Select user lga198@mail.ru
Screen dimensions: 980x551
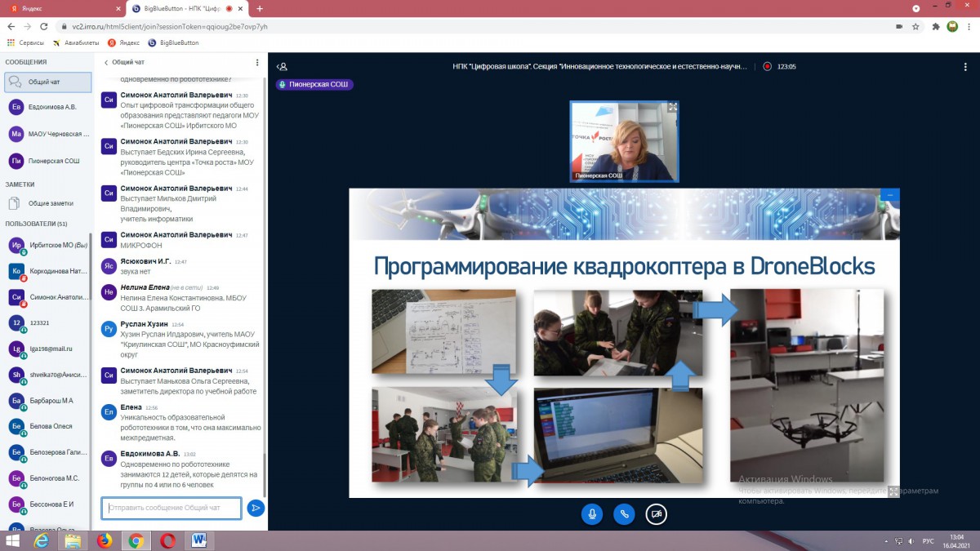[47, 349]
